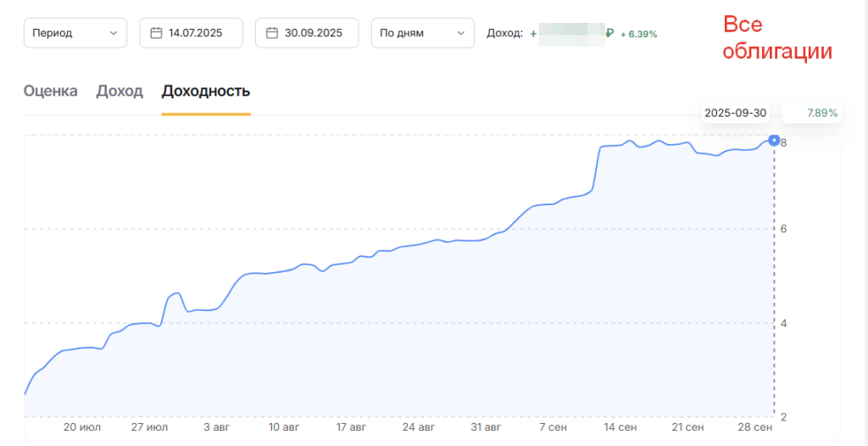Click the 7.89% tooltip value
The width and height of the screenshot is (868, 446).
point(821,113)
